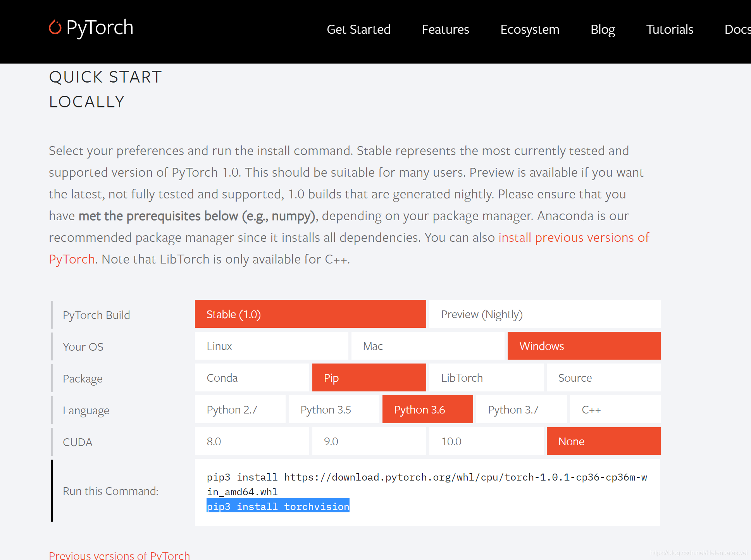Open the Features nav item

coord(445,29)
